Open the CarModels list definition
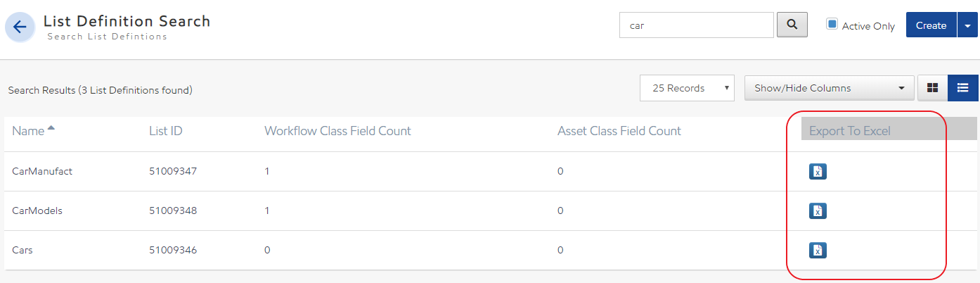 click(37, 210)
